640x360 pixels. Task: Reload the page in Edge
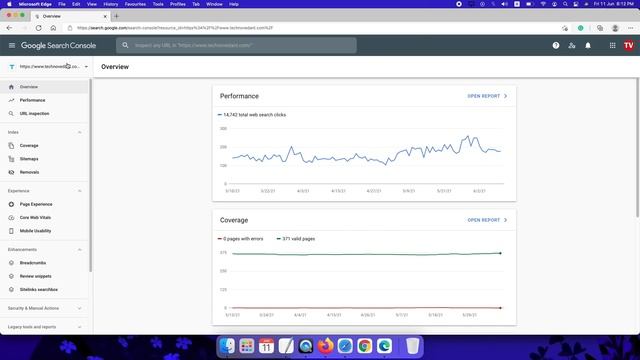(38, 28)
